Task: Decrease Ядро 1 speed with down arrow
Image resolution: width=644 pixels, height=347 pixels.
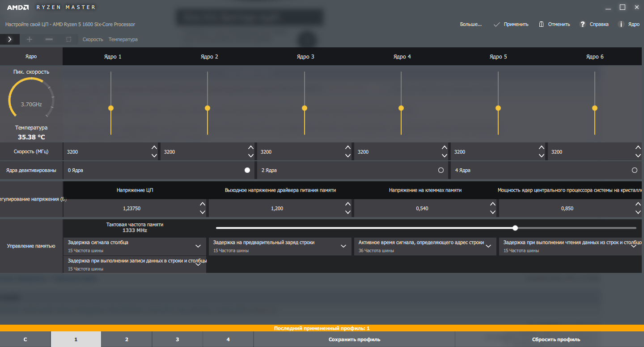Action: click(x=154, y=155)
